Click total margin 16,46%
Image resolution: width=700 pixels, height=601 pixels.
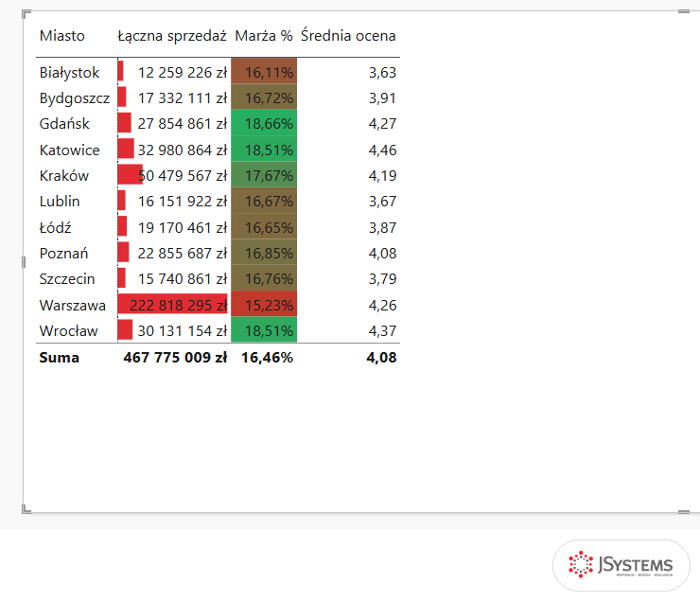click(x=267, y=357)
